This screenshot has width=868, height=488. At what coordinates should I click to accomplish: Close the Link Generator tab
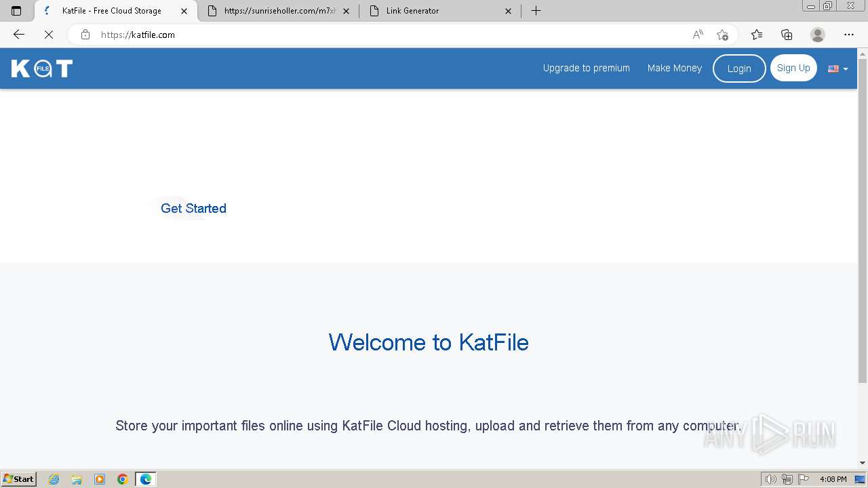[x=509, y=11]
